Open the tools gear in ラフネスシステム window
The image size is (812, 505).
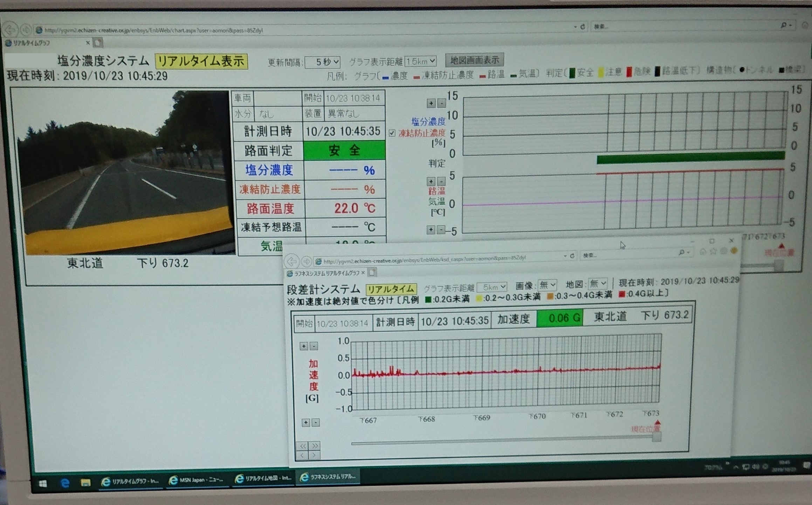click(x=724, y=251)
